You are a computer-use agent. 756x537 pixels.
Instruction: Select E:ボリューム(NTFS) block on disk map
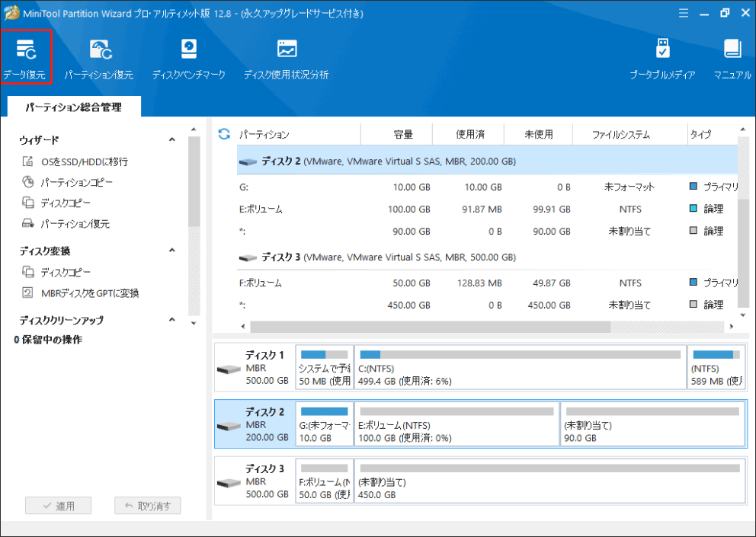[456, 424]
